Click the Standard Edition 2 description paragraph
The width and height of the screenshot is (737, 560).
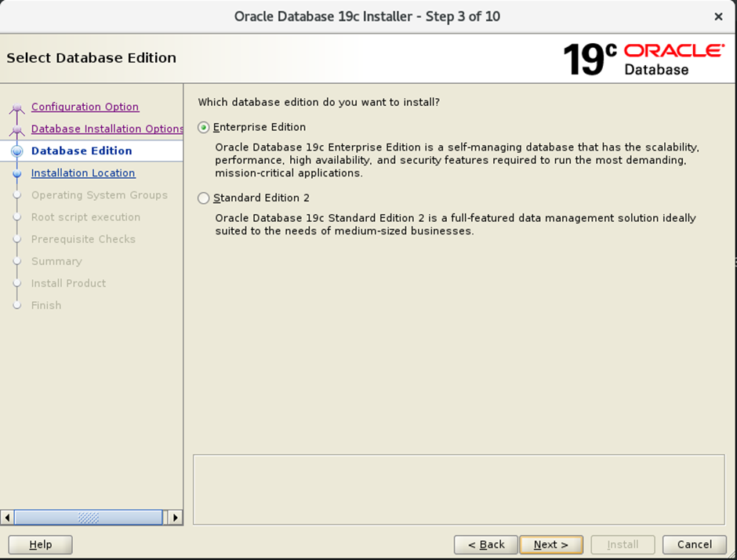click(456, 225)
